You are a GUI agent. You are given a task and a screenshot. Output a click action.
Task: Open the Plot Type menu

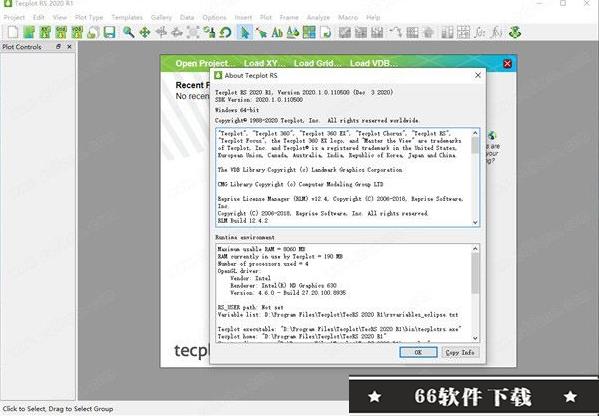click(x=89, y=17)
